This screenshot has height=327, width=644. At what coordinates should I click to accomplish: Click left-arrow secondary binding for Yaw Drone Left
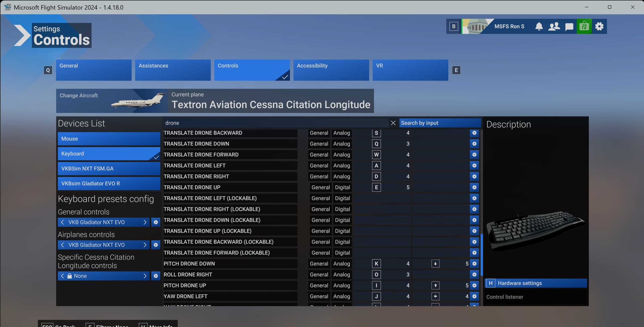click(435, 296)
